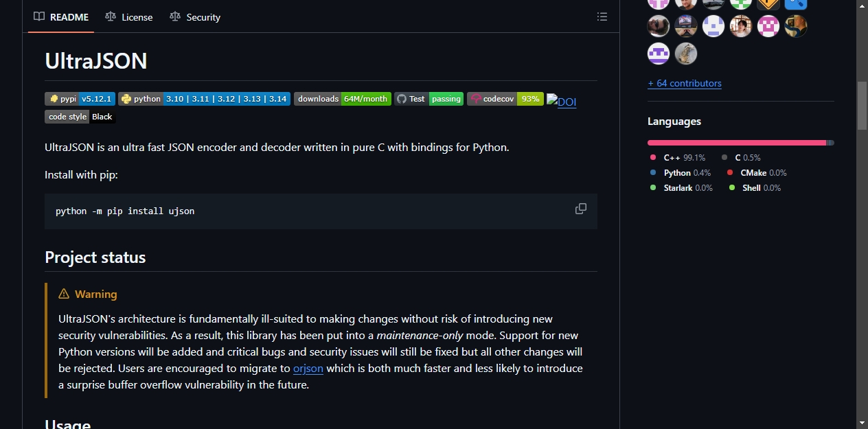This screenshot has height=429, width=868.
Task: Copy the pip install command
Action: pyautogui.click(x=581, y=209)
